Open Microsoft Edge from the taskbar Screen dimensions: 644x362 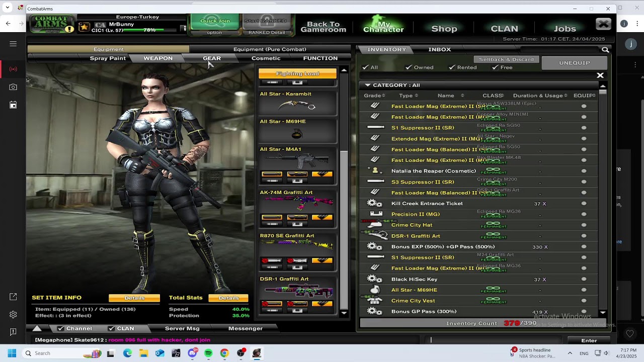click(x=127, y=353)
